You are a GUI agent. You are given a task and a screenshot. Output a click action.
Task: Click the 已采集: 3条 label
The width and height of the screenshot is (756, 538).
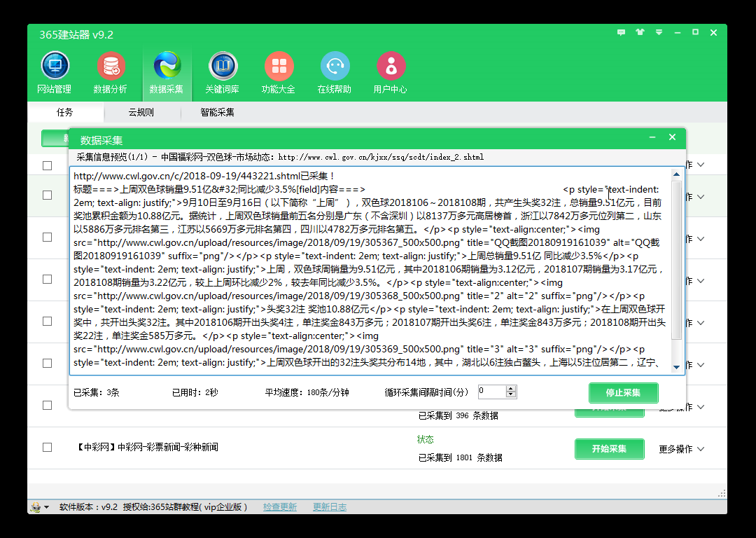[x=96, y=392]
